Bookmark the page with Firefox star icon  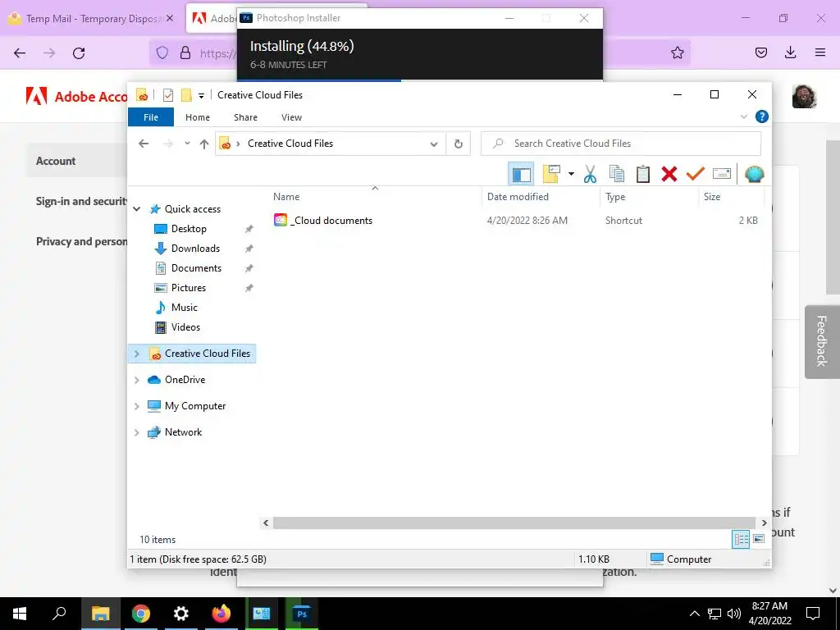(x=677, y=52)
